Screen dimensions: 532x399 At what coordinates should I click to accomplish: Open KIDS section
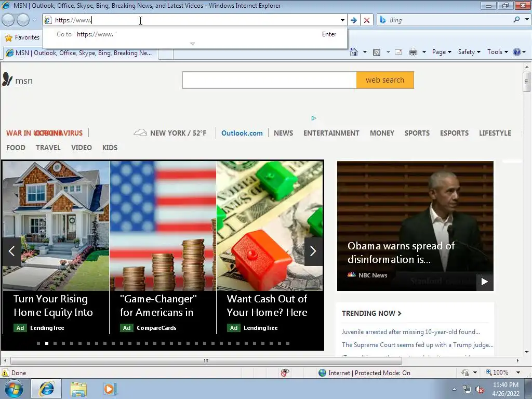(110, 148)
